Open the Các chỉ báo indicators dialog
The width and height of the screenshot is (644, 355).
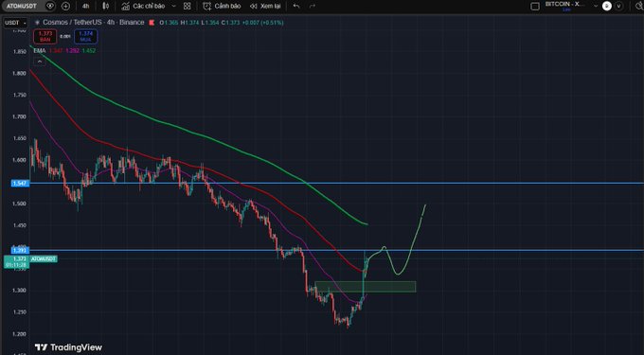[x=144, y=7]
